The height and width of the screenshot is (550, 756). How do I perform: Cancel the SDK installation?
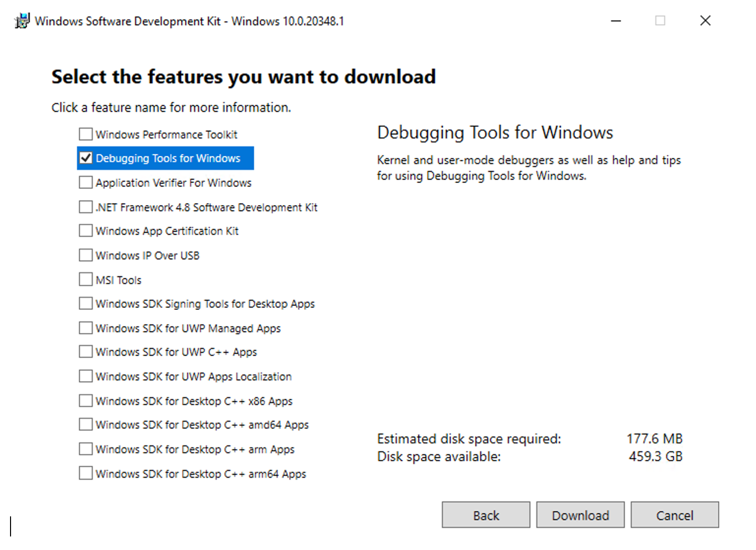click(675, 515)
